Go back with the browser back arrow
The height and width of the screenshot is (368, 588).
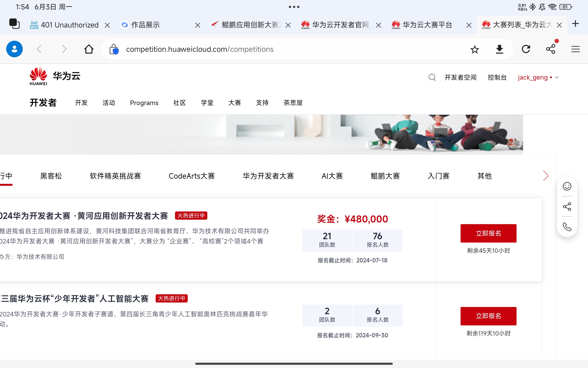(x=39, y=49)
